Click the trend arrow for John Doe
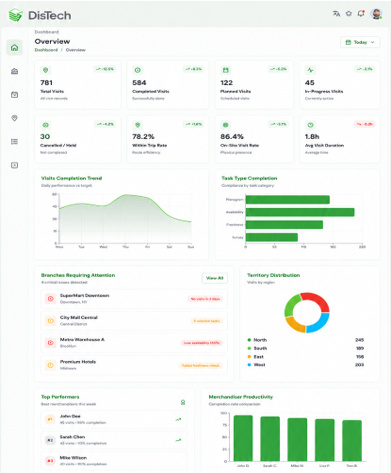Screen dimensions: 391x473 pos(179,419)
